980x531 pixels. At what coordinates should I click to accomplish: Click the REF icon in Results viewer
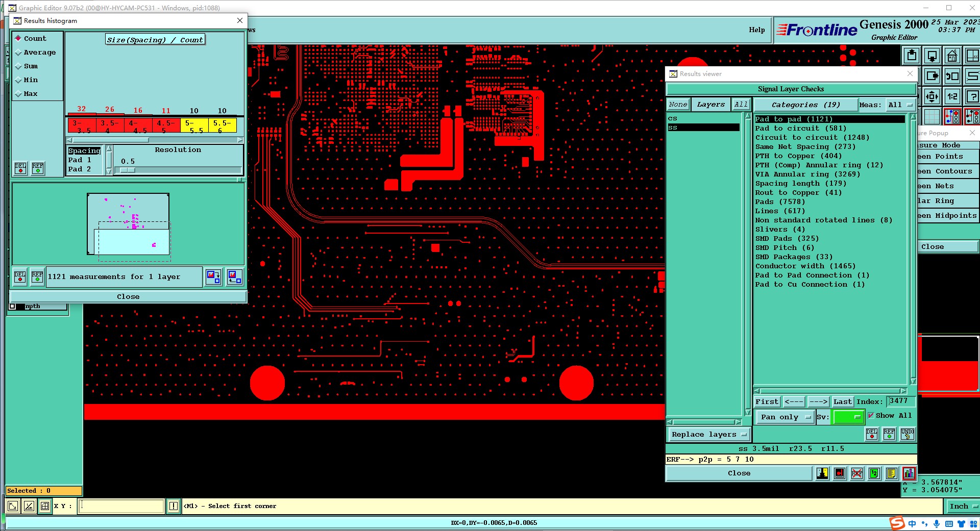(889, 434)
